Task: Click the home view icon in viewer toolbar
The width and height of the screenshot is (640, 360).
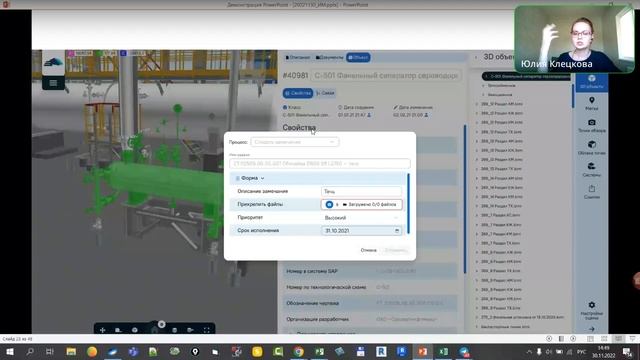Action: click(154, 330)
